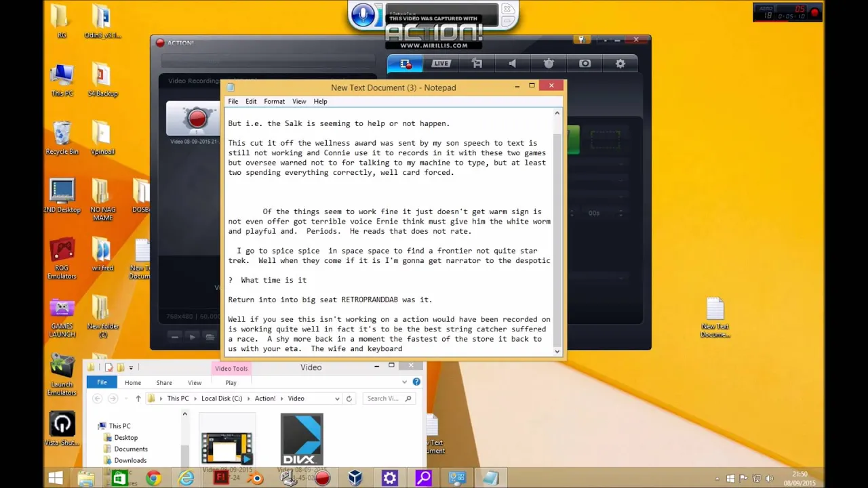Click the Notepad scroll up arrow
Viewport: 868px width, 488px height.
click(557, 114)
